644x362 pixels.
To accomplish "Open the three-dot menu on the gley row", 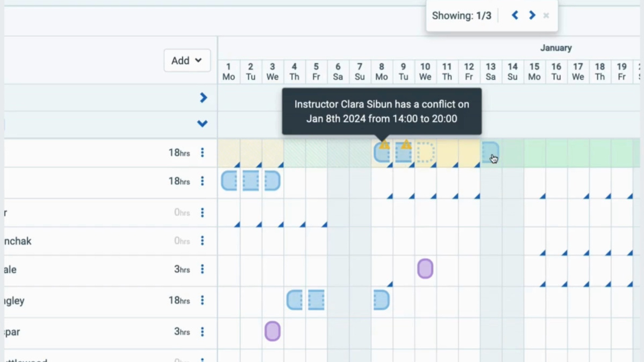I will tap(203, 301).
